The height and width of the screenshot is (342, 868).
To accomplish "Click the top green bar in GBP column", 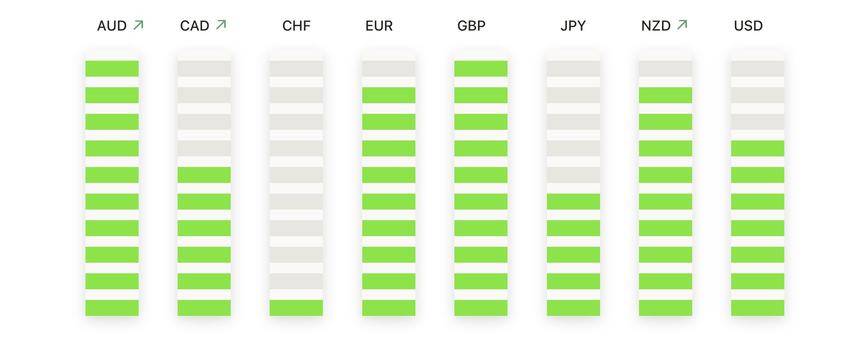I will [x=481, y=69].
